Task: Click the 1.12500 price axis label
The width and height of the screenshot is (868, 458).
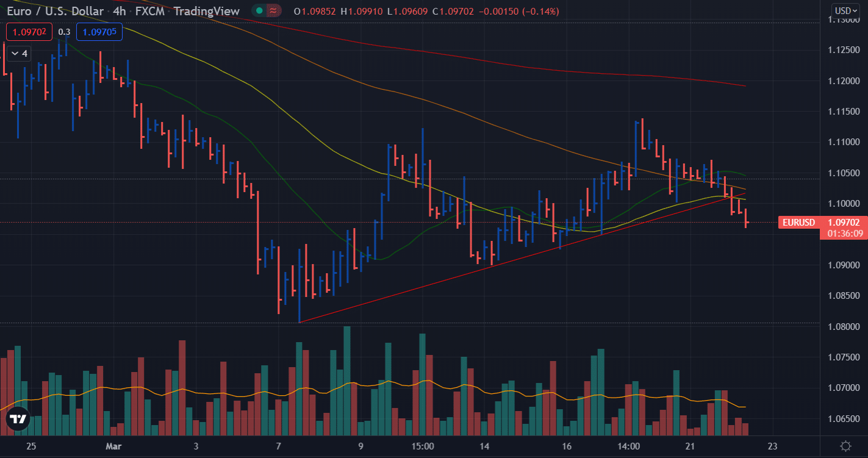Action: pyautogui.click(x=844, y=50)
